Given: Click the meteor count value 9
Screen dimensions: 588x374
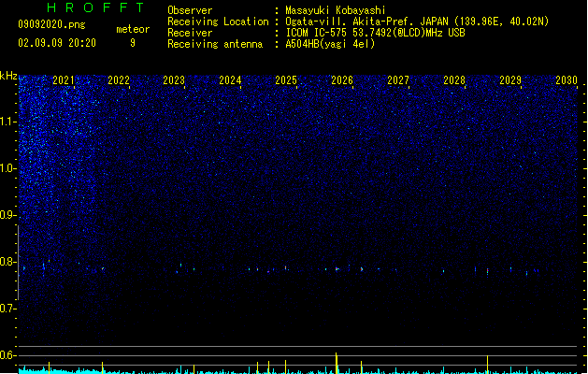Looking at the screenshot, I should click(133, 43).
